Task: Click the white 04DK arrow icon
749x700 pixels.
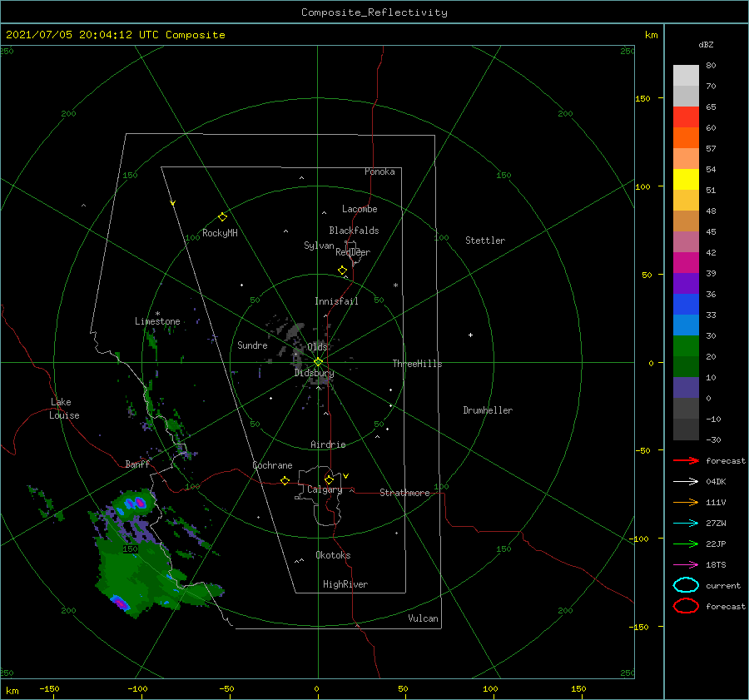Action: (686, 482)
